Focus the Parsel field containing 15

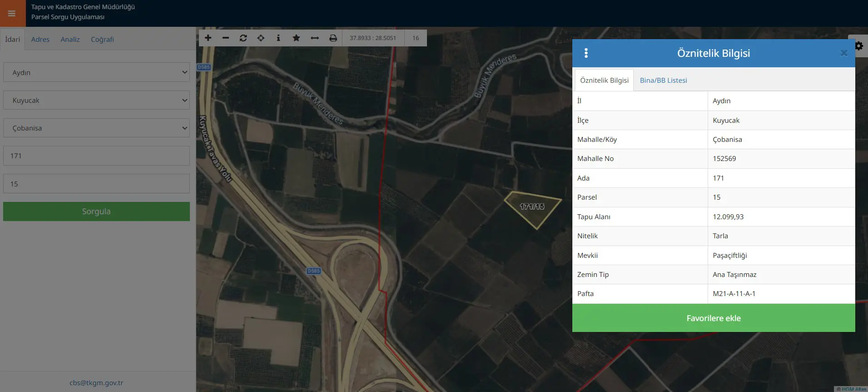coord(96,184)
